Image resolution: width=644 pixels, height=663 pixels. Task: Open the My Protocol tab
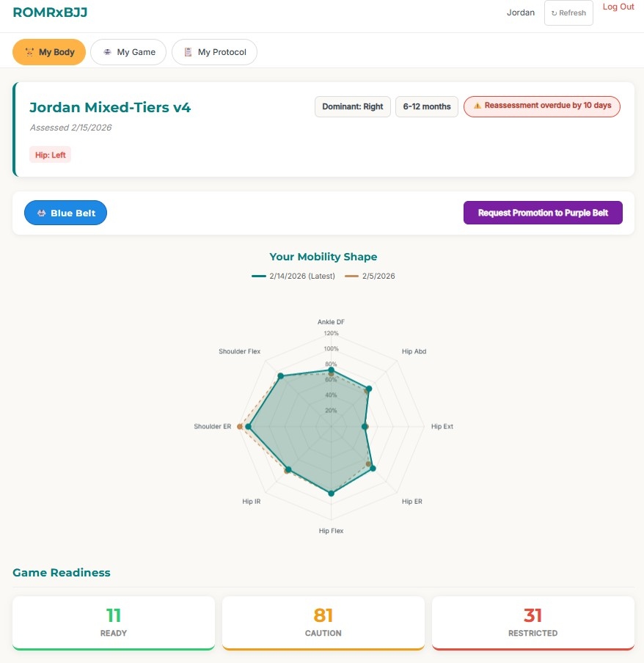pyautogui.click(x=214, y=52)
